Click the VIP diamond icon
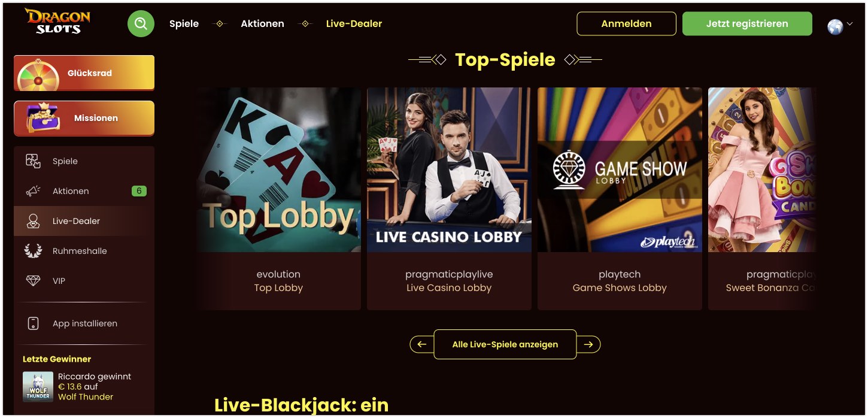Viewport: 868px width, 418px height. click(33, 281)
